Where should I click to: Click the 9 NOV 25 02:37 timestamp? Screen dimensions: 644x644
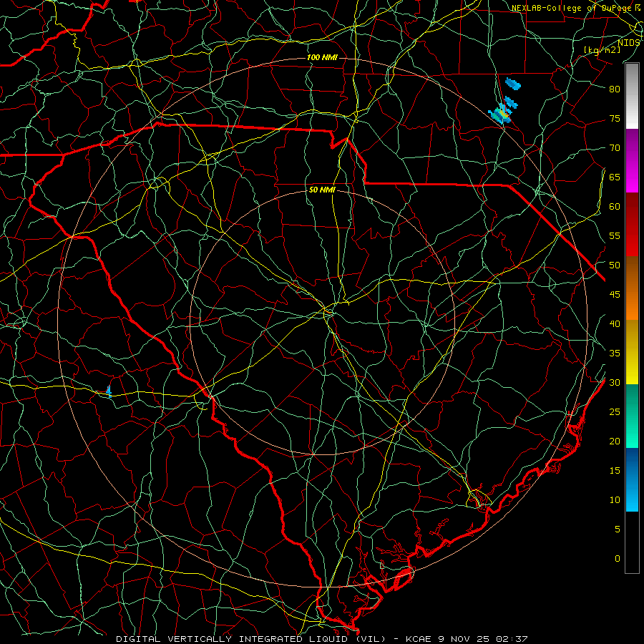pyautogui.click(x=484, y=639)
